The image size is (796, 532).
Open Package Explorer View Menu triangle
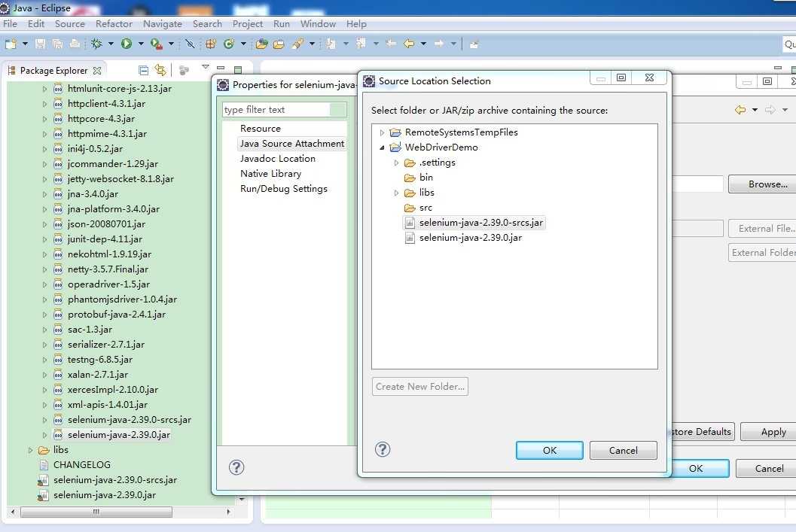coord(205,67)
